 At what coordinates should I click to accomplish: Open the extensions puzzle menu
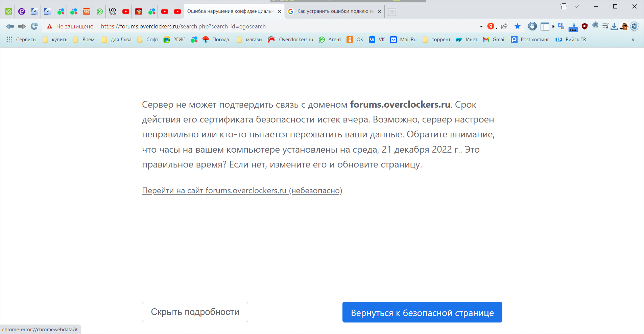595,25
